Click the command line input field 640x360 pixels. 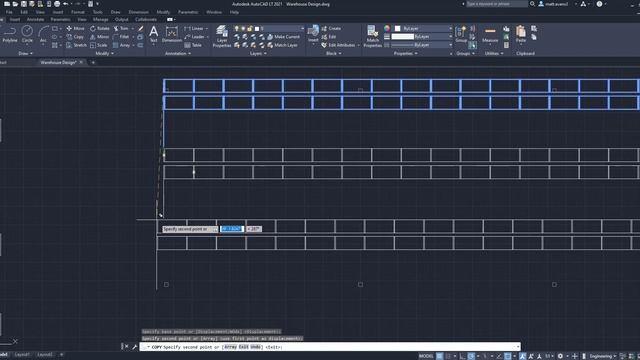[x=330, y=347]
